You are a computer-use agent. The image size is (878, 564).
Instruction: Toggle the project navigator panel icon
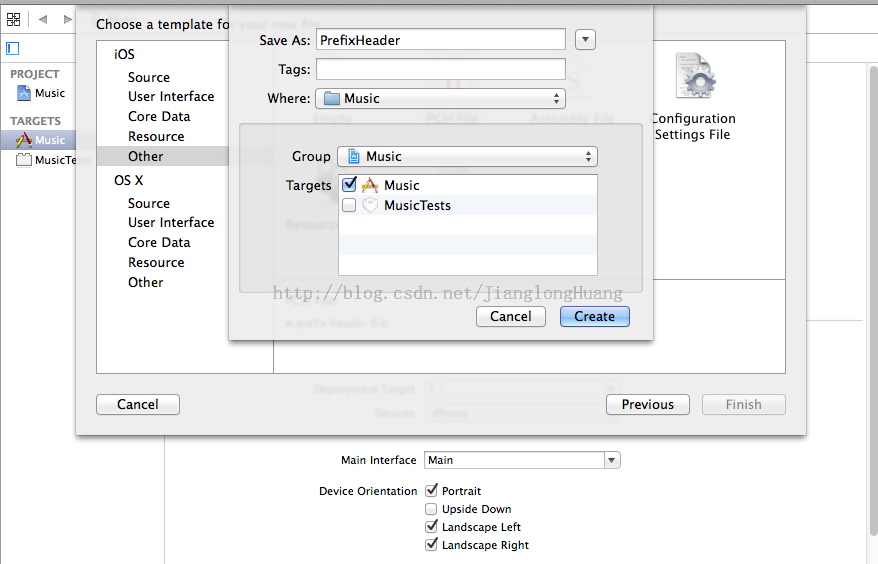coord(13,49)
